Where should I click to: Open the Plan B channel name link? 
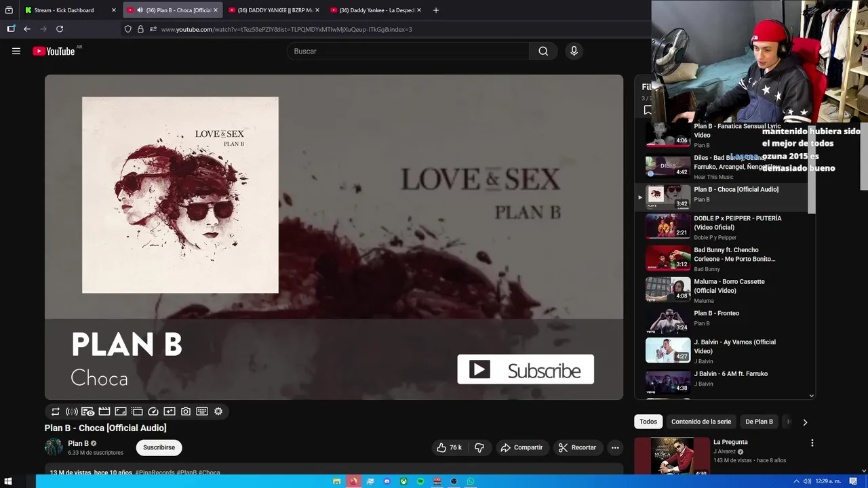[78, 443]
